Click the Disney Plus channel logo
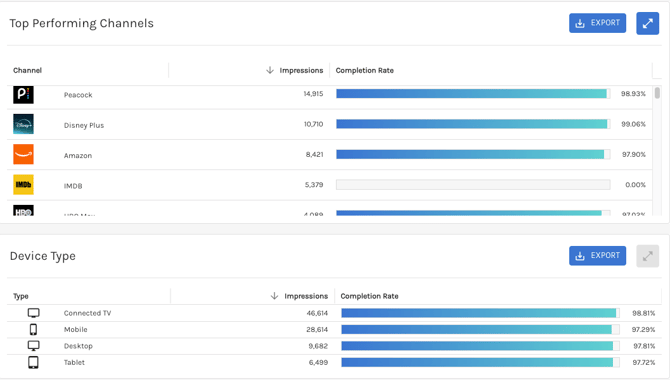 click(x=24, y=124)
